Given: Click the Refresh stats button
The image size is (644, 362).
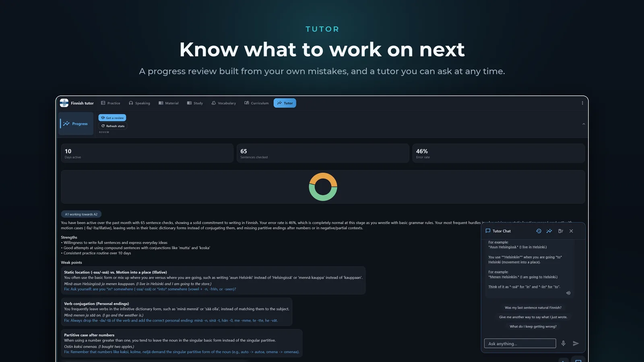Looking at the screenshot, I should [113, 126].
